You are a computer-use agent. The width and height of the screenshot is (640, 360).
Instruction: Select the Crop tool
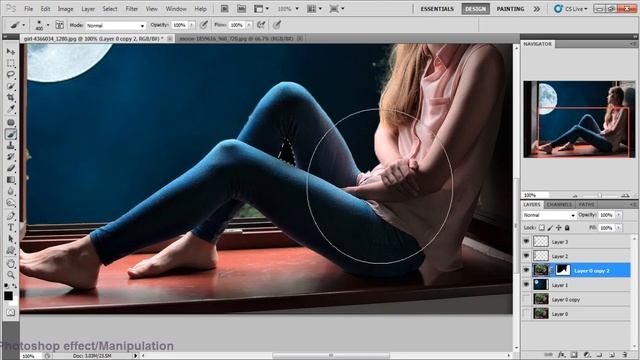point(11,98)
